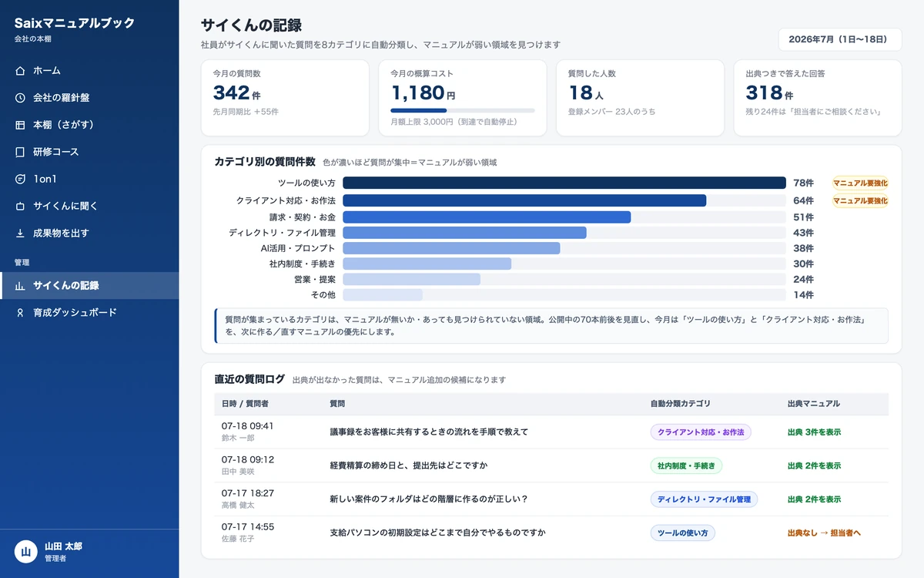Open the ホーム menu item
Viewport: 924px width, 578px height.
89,71
